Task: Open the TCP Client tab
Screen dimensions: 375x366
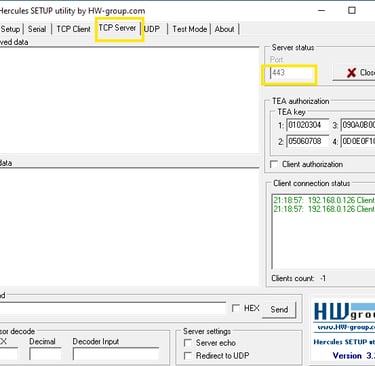Action: click(x=73, y=29)
